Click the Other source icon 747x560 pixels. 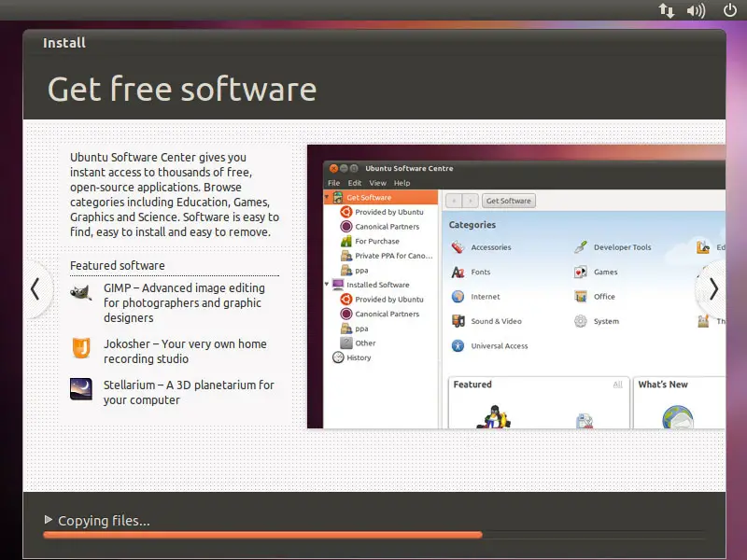346,343
